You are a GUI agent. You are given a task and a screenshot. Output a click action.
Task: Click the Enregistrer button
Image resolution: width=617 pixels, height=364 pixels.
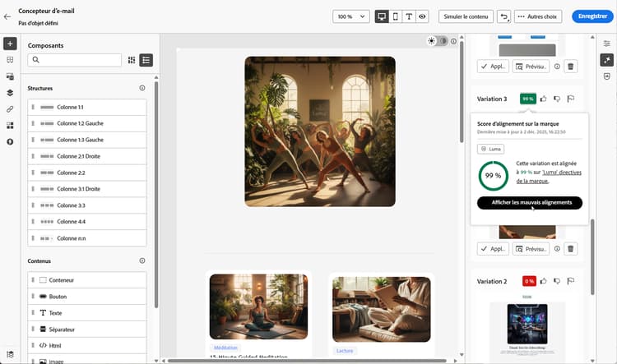(592, 16)
